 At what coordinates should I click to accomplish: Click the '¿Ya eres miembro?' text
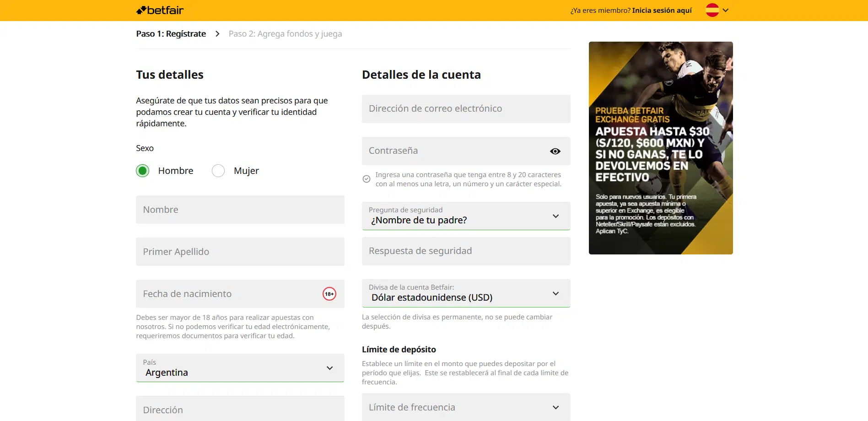point(600,10)
